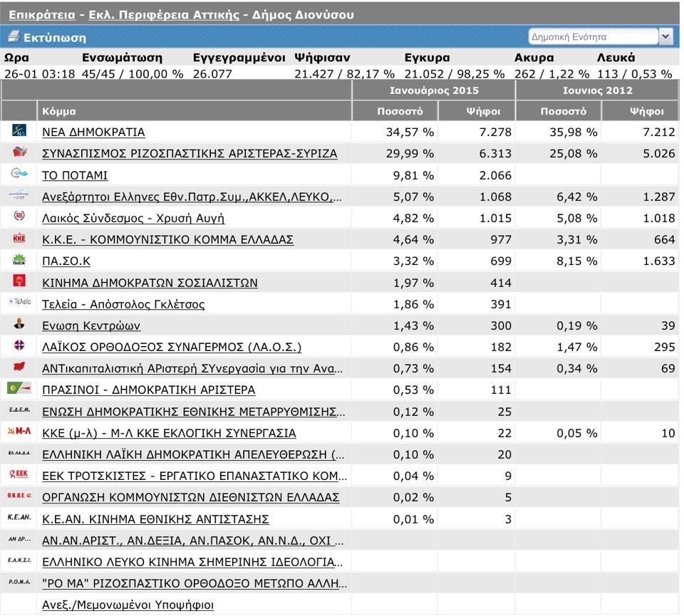Viewport: 684px width, 616px height.
Task: Open the ΕΛΛΗΝΙΚΟ ΛΕΥΚΟ ΚΙΝΗΜΑ link
Action: coord(192,562)
